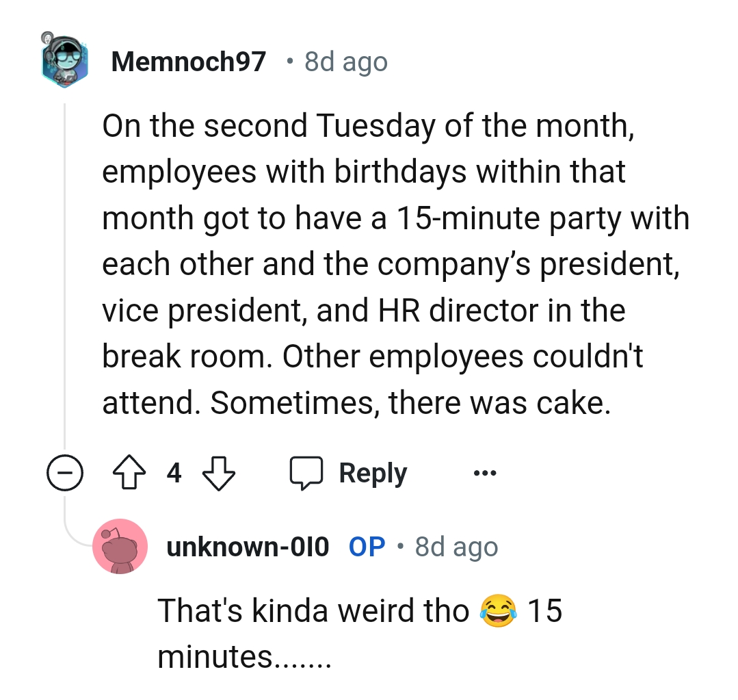The width and height of the screenshot is (738, 700).
Task: Downvote Memnoch97's comment
Action: pos(218,473)
